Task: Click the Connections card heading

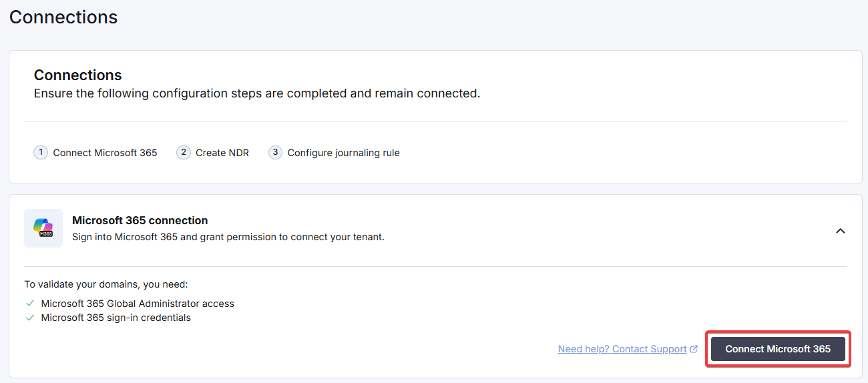Action: 78,75
